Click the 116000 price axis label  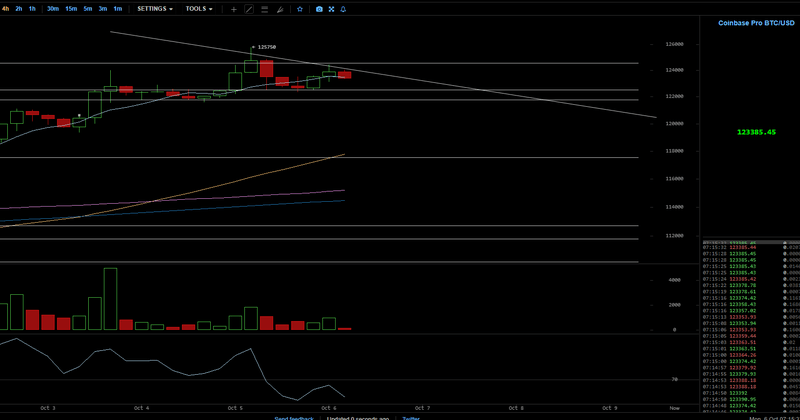pyautogui.click(x=674, y=179)
